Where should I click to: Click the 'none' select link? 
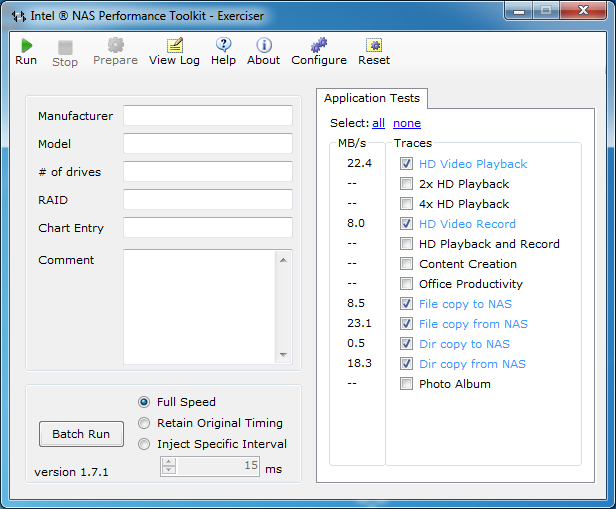point(407,123)
